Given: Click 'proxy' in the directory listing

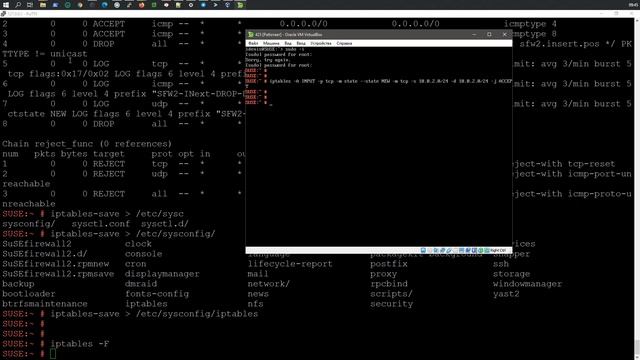Looking at the screenshot, I should coord(384,274).
